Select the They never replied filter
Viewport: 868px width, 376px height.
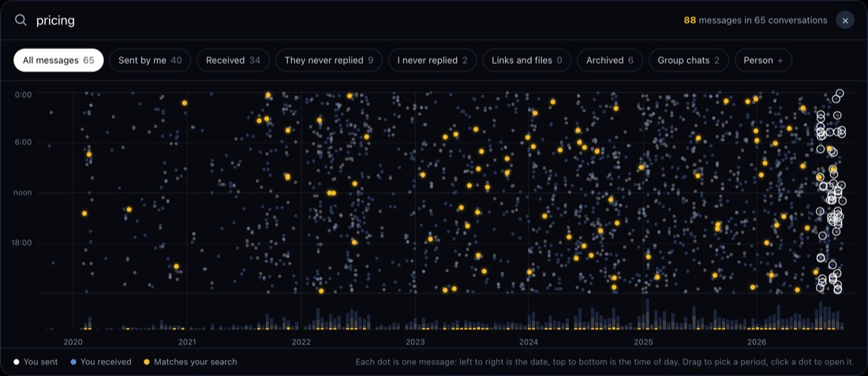[x=329, y=60]
